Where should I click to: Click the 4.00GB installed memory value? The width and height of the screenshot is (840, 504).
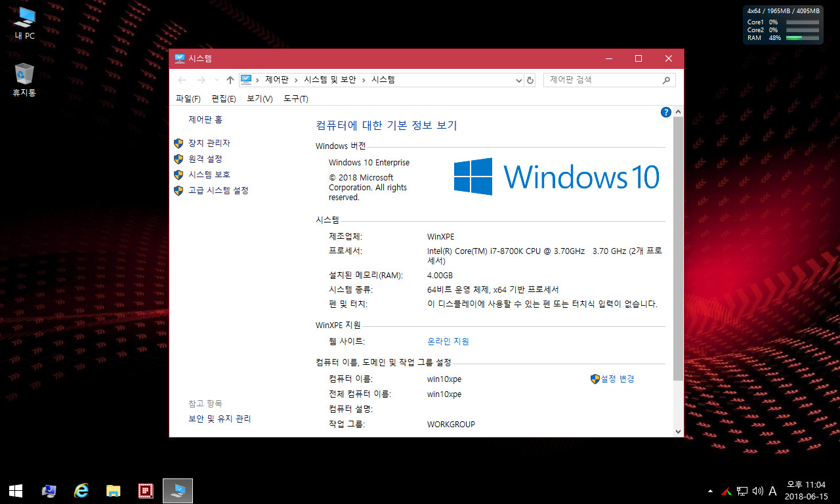(440, 276)
